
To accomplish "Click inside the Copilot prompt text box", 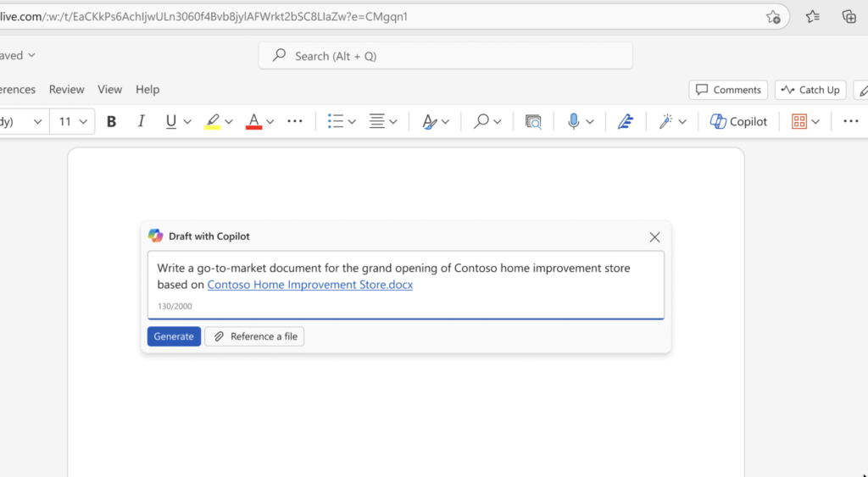I will [406, 285].
